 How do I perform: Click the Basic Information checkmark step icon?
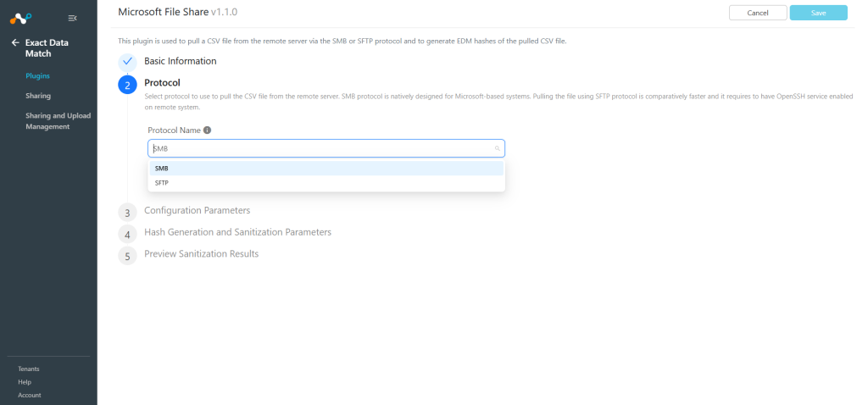click(x=127, y=61)
